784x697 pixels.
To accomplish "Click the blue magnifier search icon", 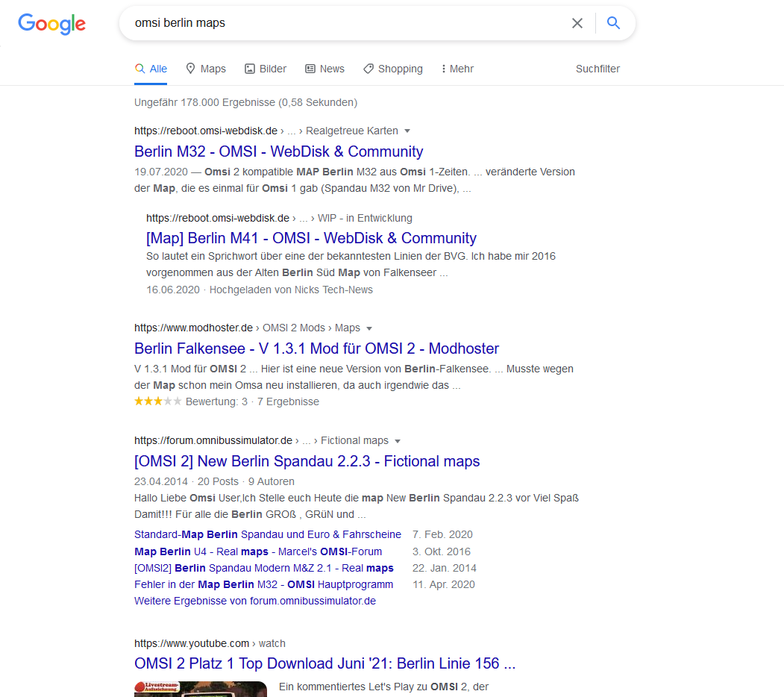I will 613,23.
